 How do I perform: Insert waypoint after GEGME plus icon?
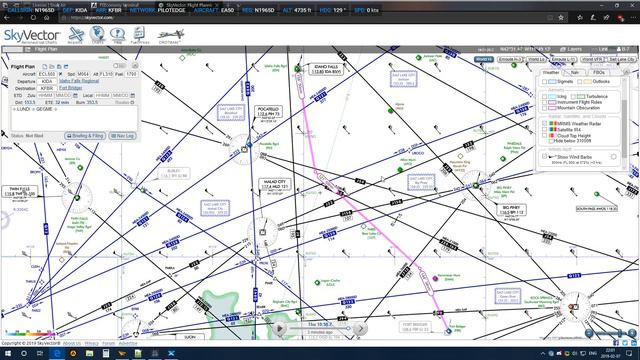click(x=56, y=109)
